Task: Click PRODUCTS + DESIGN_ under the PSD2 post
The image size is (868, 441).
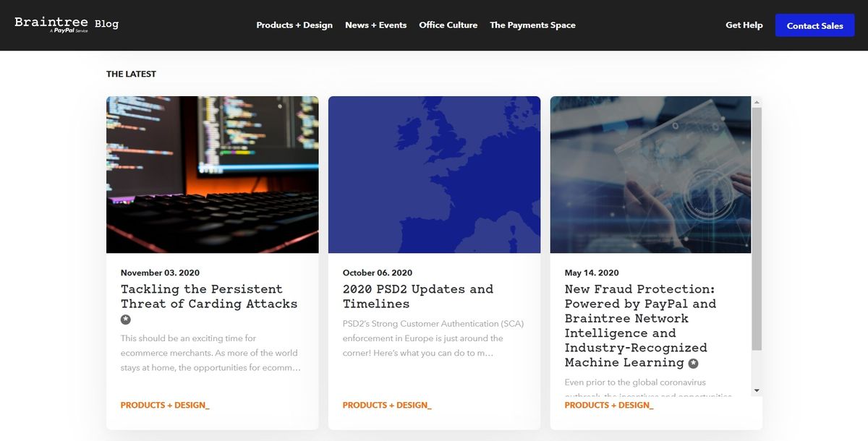Action: pos(386,405)
